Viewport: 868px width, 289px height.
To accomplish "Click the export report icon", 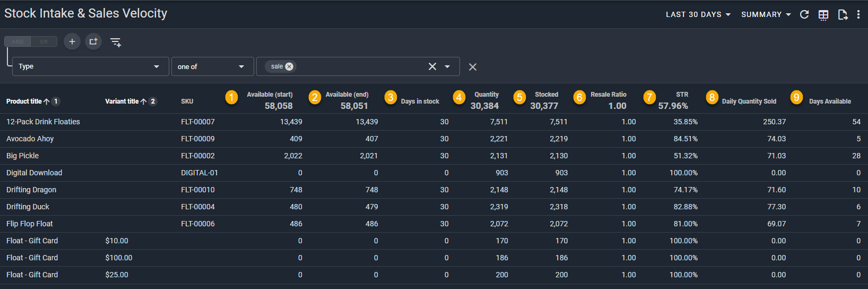I will coord(843,14).
